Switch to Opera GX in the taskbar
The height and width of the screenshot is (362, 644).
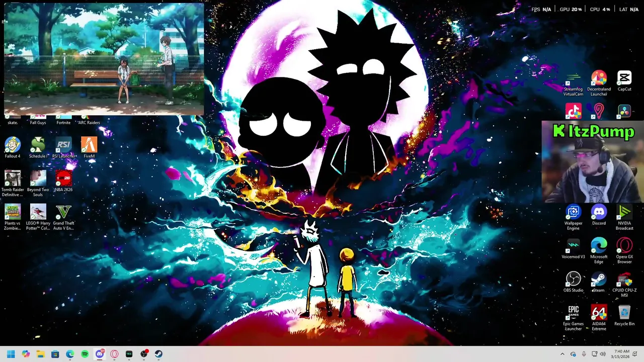[114, 354]
